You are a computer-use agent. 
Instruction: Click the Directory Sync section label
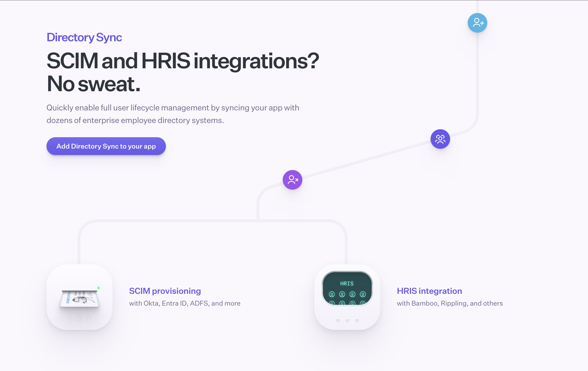pyautogui.click(x=84, y=37)
